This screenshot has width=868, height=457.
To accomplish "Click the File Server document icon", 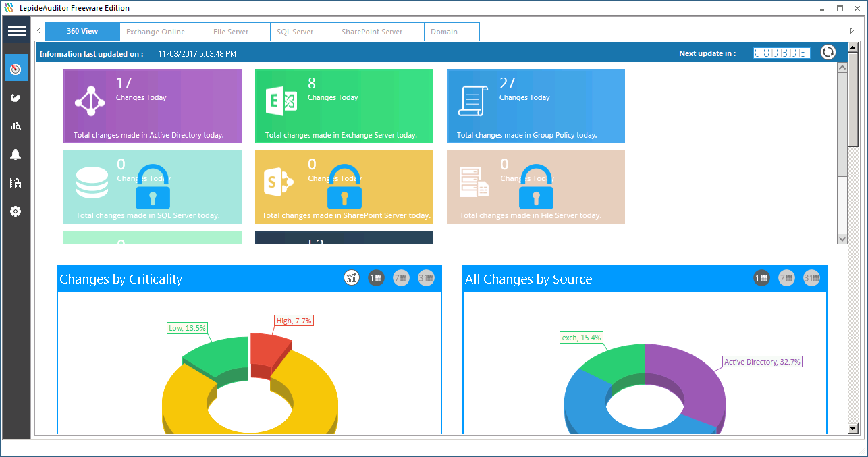I will (474, 182).
